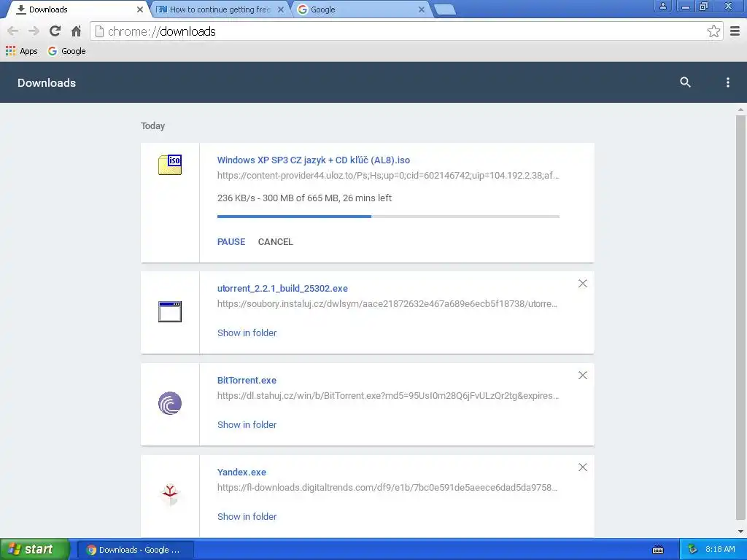The image size is (747, 560).
Task: Click the browser forward arrow
Action: pyautogui.click(x=34, y=31)
